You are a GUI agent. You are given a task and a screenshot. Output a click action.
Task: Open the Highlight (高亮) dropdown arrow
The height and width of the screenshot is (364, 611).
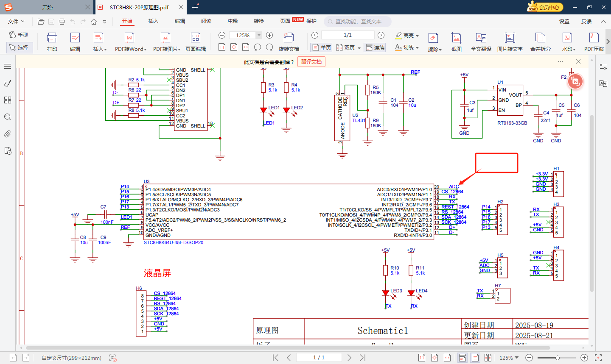click(x=418, y=36)
